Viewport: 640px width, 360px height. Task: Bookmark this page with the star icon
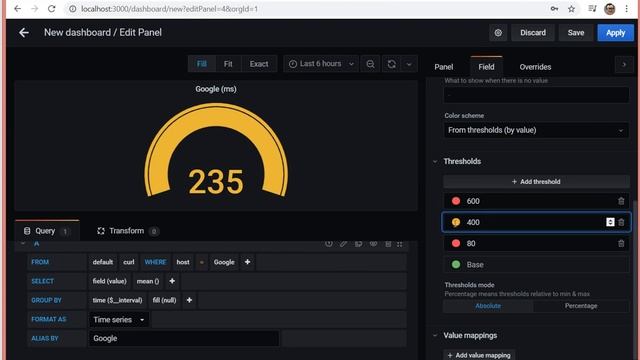[571, 9]
